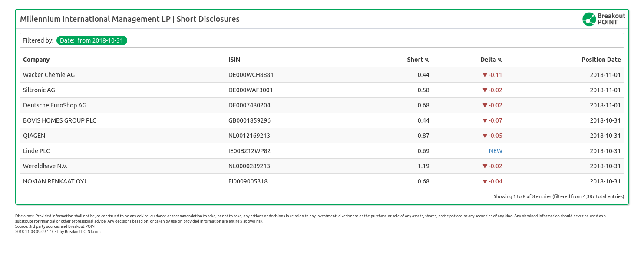The image size is (644, 273).
Task: Sort by Delta % column header
Action: (491, 60)
